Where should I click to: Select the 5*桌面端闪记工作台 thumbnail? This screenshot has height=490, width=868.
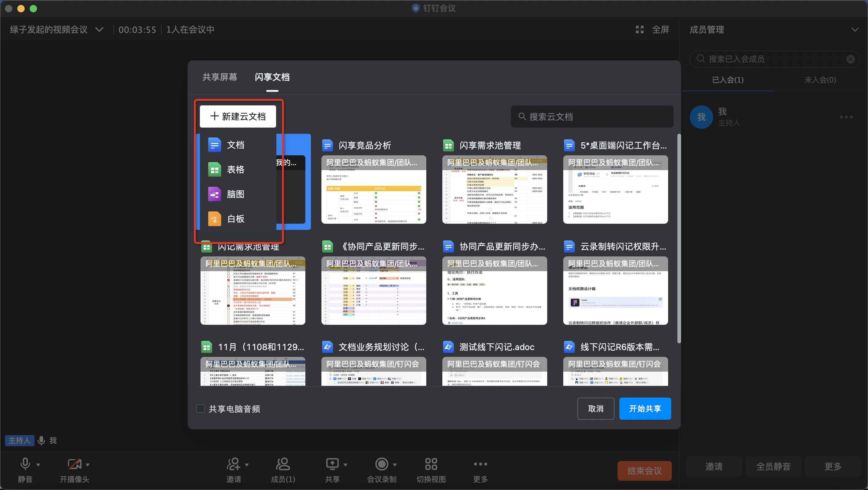[x=616, y=190]
